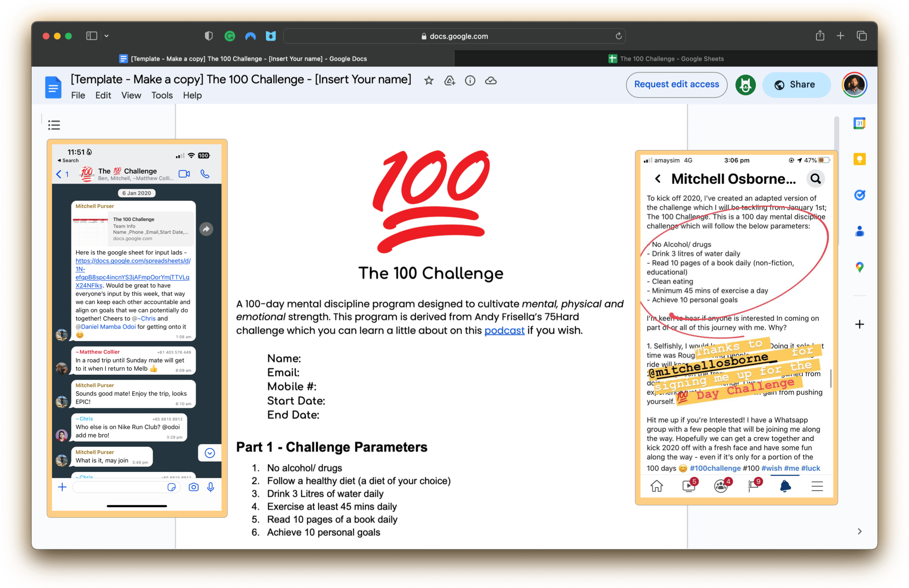Click the back chevron in the chat screenshot
The width and height of the screenshot is (909, 588).
[x=59, y=174]
